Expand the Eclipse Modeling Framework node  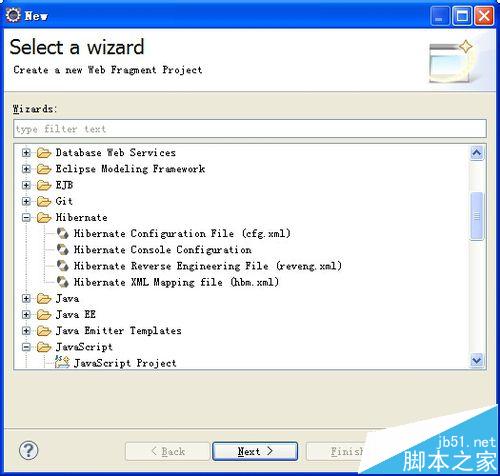click(x=26, y=169)
